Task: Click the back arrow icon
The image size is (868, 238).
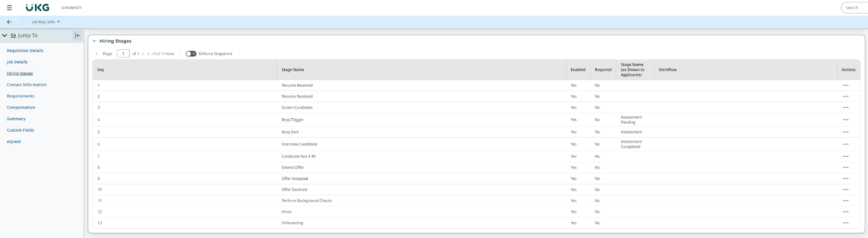Action: (9, 22)
